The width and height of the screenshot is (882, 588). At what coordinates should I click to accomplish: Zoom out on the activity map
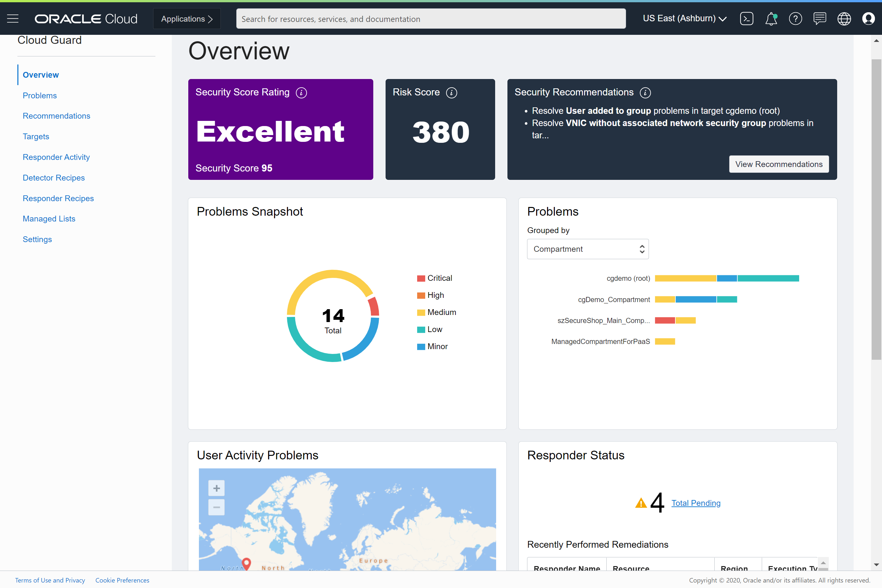tap(216, 507)
